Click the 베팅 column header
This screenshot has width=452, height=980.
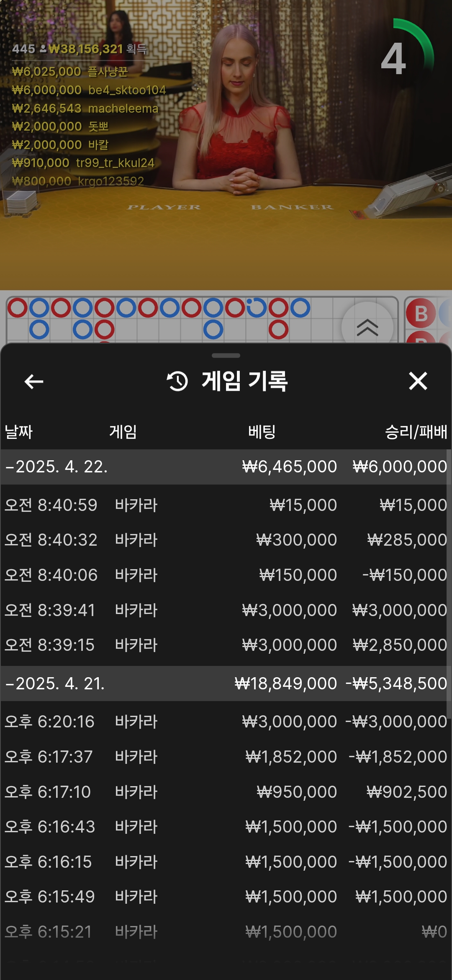click(x=262, y=432)
